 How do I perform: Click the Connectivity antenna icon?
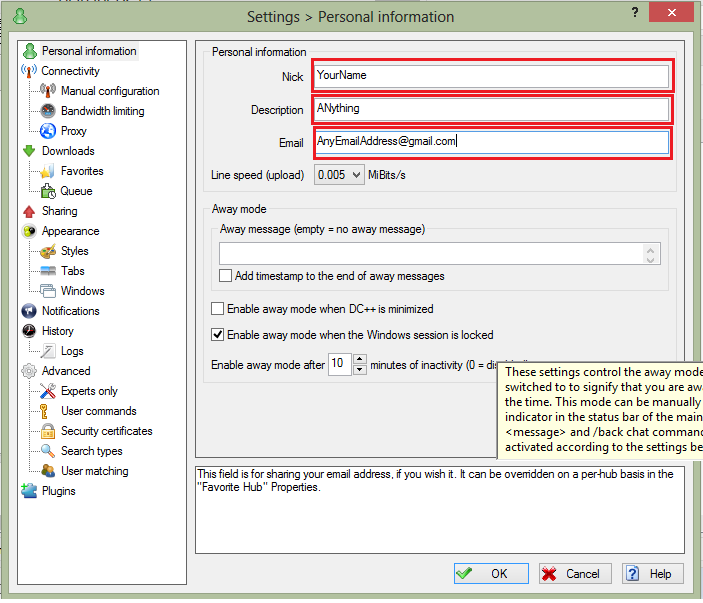29,71
